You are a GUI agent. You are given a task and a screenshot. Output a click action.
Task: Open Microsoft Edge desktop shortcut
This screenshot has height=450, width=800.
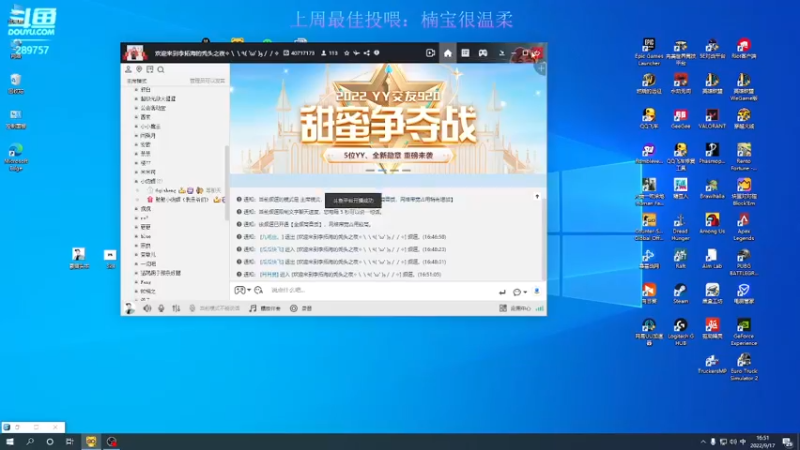click(16, 157)
